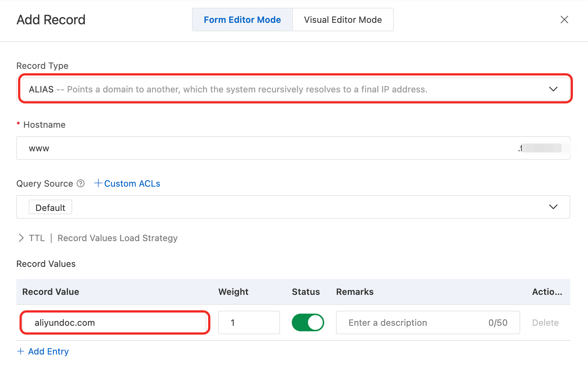Click the Default tag in Query Source
Image resolution: width=588 pixels, height=374 pixels.
point(50,208)
